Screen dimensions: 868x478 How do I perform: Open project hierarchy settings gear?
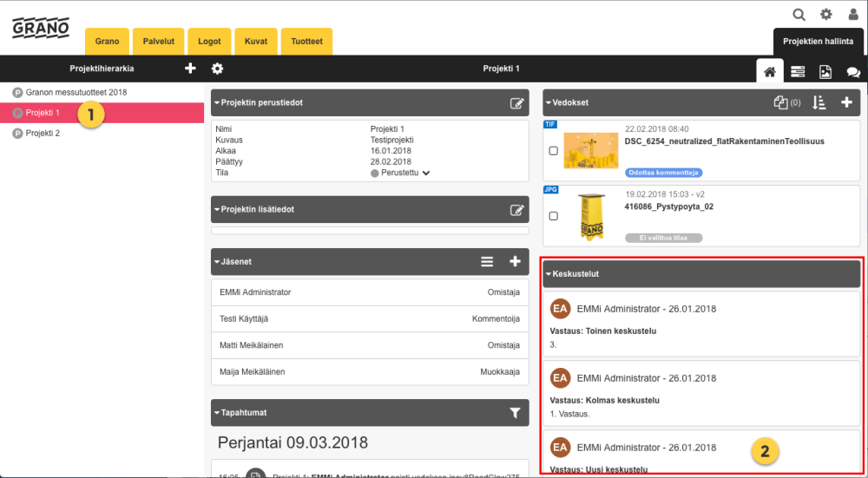pyautogui.click(x=218, y=69)
